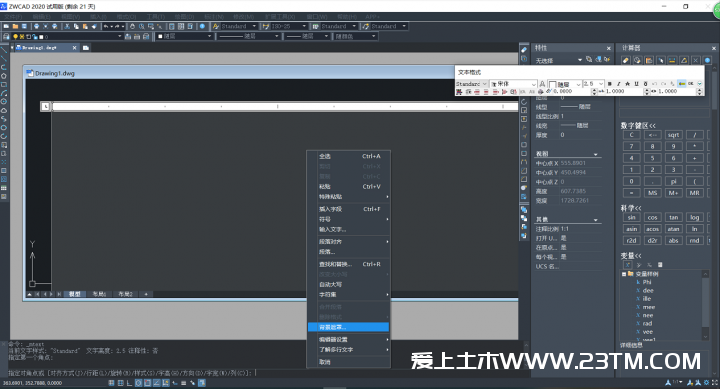Click the Underline U icon in text format
This screenshot has height=389, width=720.
(x=636, y=84)
